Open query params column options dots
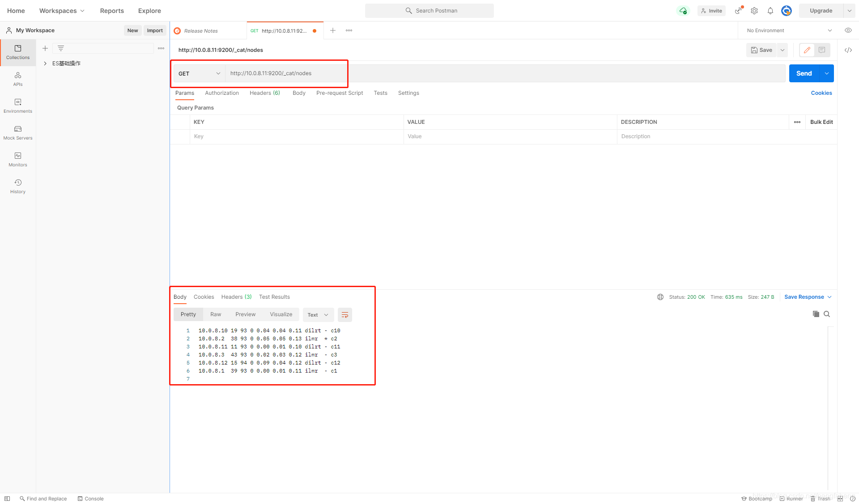 point(797,122)
